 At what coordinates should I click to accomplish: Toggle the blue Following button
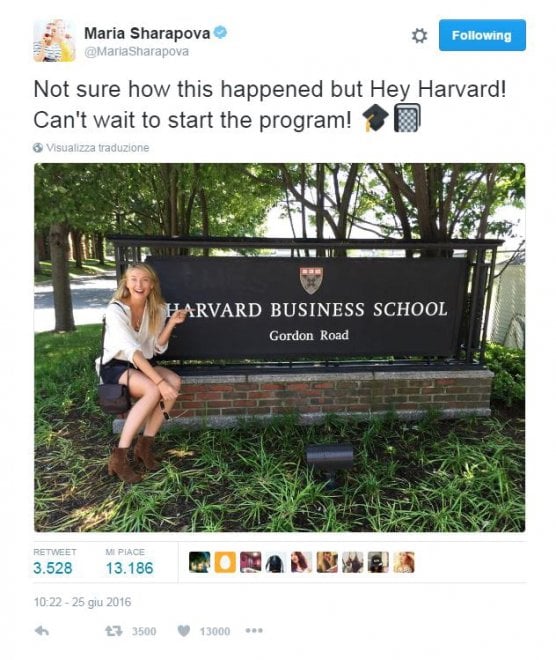point(482,35)
